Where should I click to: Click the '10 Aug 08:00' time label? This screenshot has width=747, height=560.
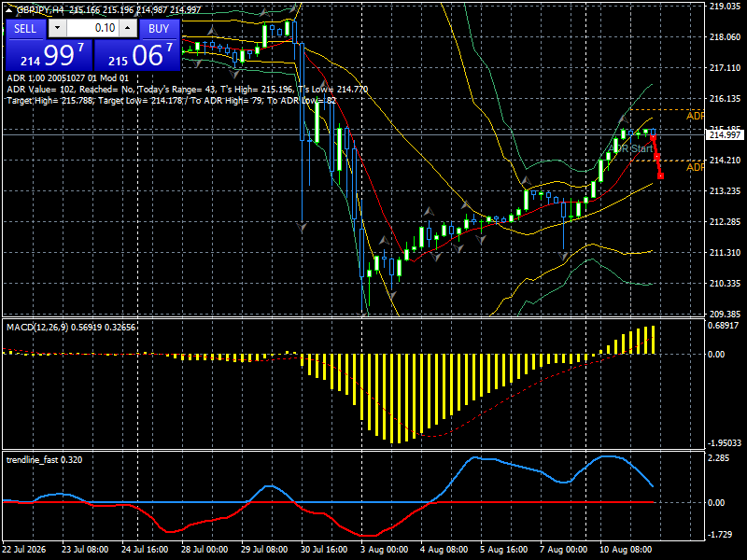[x=626, y=549]
